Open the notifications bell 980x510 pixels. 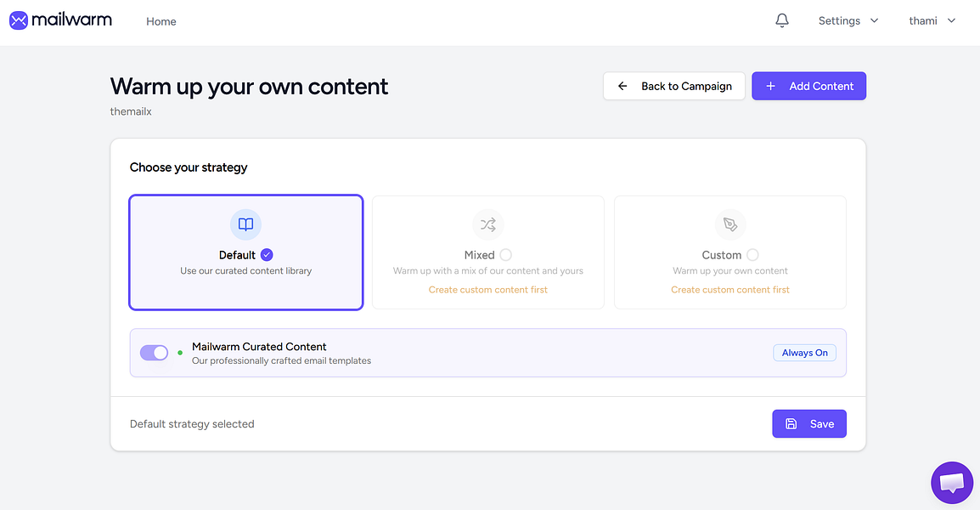click(x=782, y=20)
